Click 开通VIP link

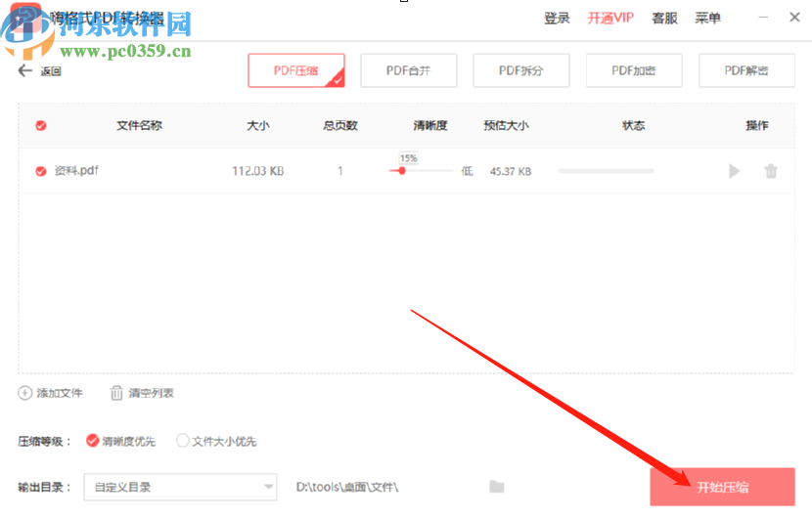click(x=610, y=19)
